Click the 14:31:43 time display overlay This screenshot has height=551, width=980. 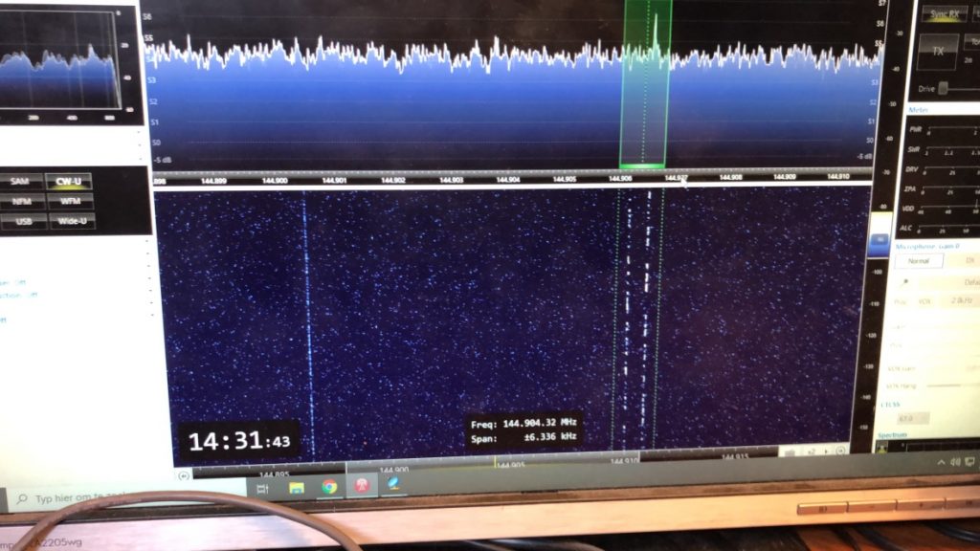coord(239,441)
